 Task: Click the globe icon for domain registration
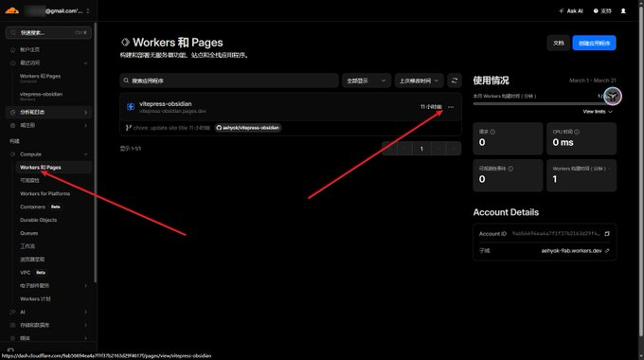pyautogui.click(x=12, y=125)
